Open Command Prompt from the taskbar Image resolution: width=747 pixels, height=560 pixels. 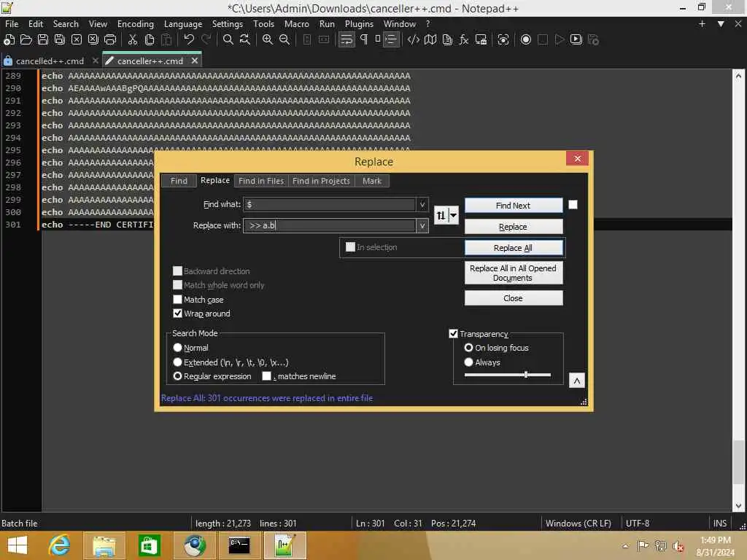tap(239, 545)
